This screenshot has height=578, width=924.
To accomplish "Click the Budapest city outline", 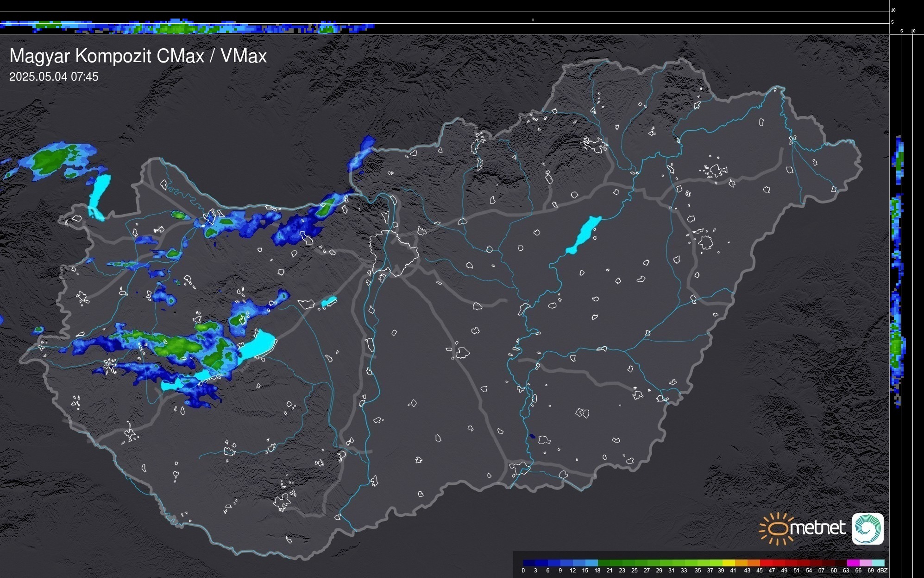I will [x=394, y=253].
